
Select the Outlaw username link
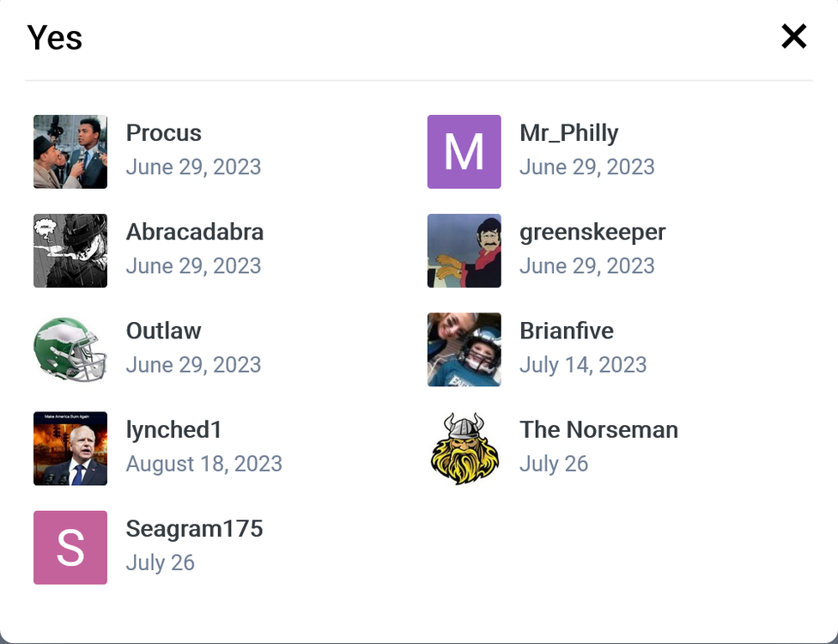point(163,331)
